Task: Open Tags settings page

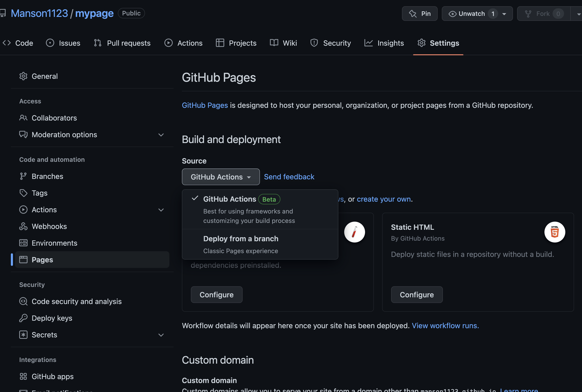Action: tap(92, 193)
